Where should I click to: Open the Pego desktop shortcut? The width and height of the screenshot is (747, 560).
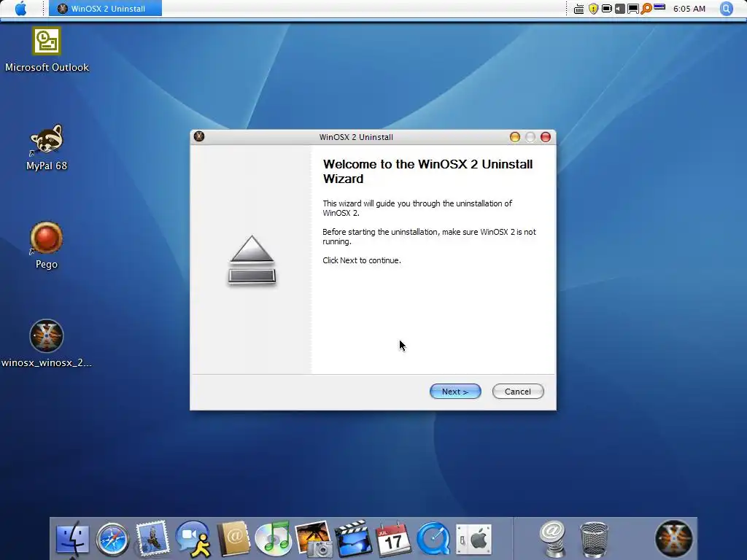pyautogui.click(x=47, y=246)
